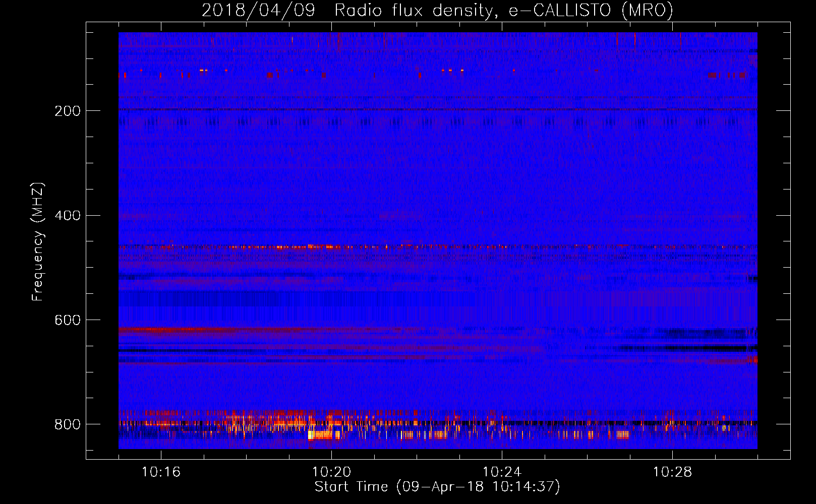Click the bright yellow-white burst near 10:20
Image resolution: width=816 pixels, height=504 pixels.
(x=320, y=434)
